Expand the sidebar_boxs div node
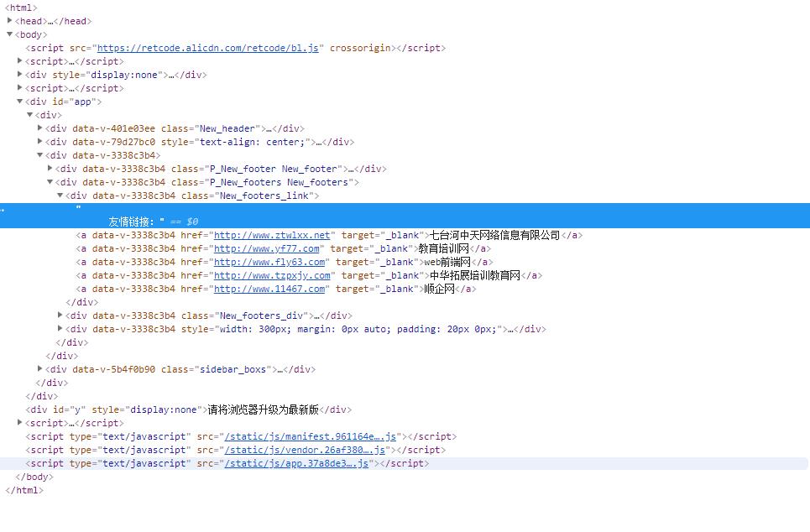 (39, 368)
